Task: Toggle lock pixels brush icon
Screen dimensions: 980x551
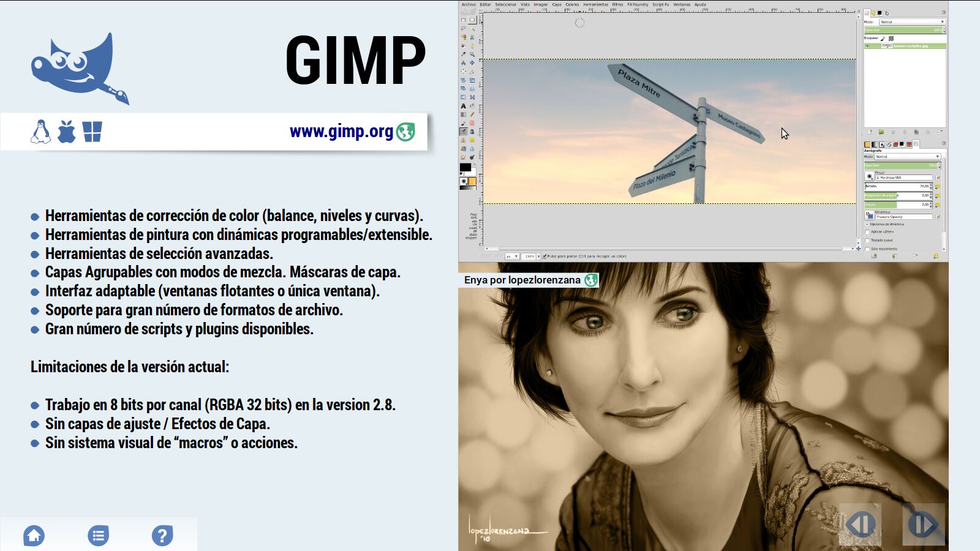Action: click(x=883, y=39)
